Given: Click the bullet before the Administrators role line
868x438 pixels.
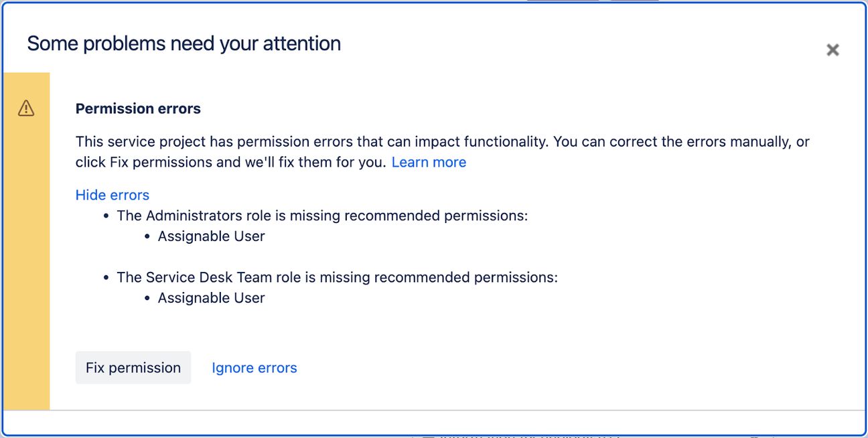Looking at the screenshot, I should coord(106,216).
